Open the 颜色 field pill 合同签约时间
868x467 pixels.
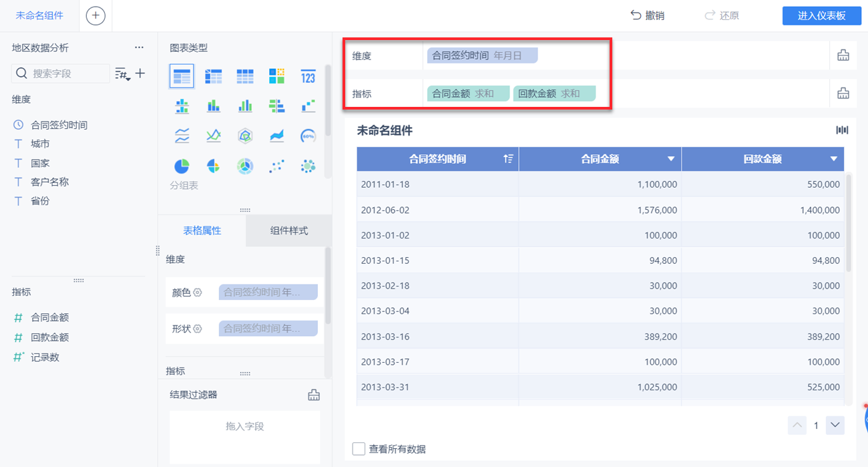pyautogui.click(x=268, y=292)
